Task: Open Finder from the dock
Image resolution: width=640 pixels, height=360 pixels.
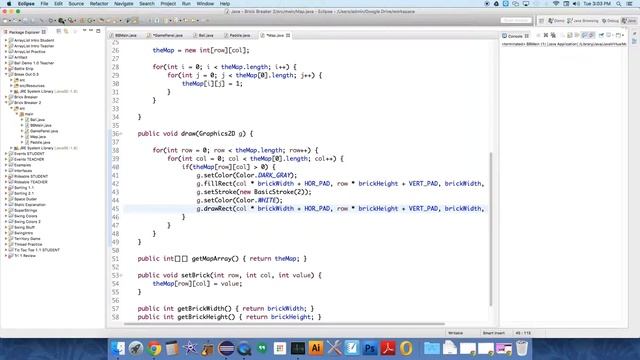Action: (119, 349)
